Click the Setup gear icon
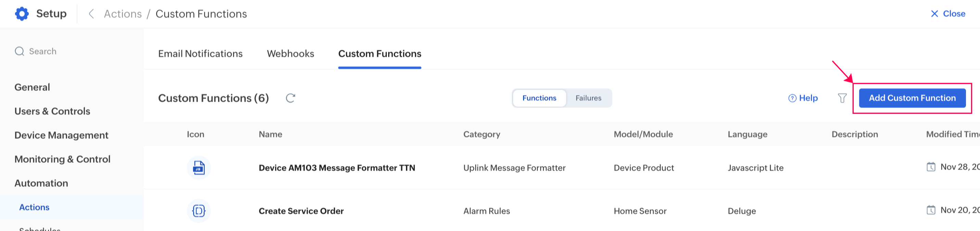Screen dimensions: 980x231 22,14
